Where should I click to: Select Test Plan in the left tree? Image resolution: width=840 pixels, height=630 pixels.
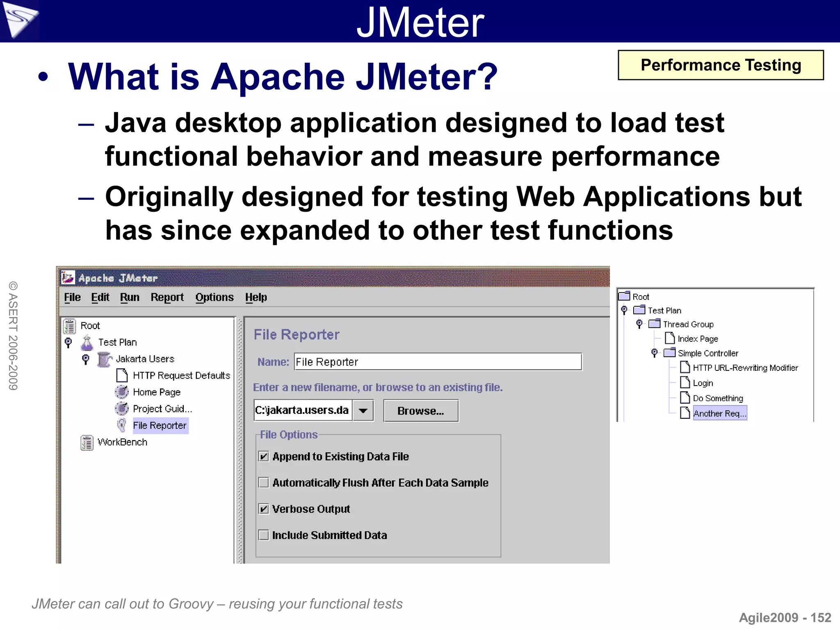(x=117, y=342)
